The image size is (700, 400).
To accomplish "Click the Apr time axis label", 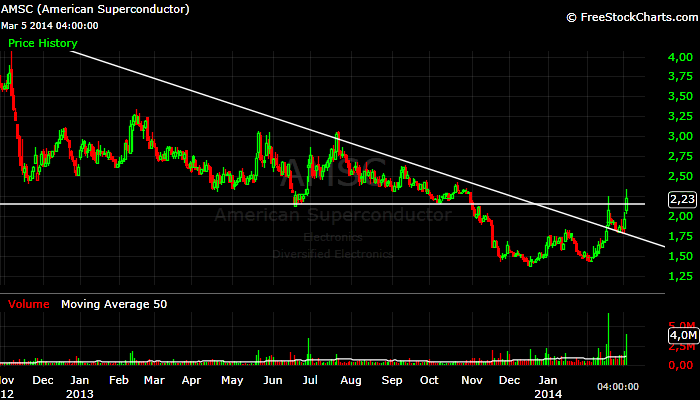I will coord(191,380).
